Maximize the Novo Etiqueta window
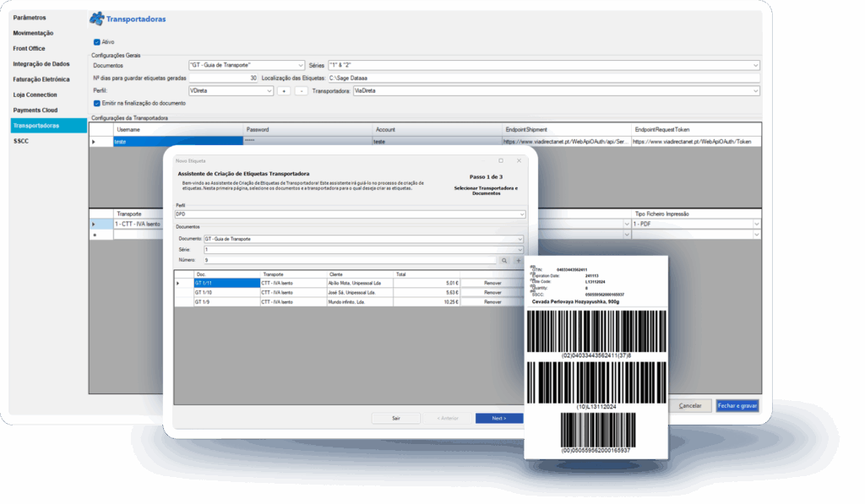The width and height of the screenshot is (865, 504). pyautogui.click(x=501, y=160)
